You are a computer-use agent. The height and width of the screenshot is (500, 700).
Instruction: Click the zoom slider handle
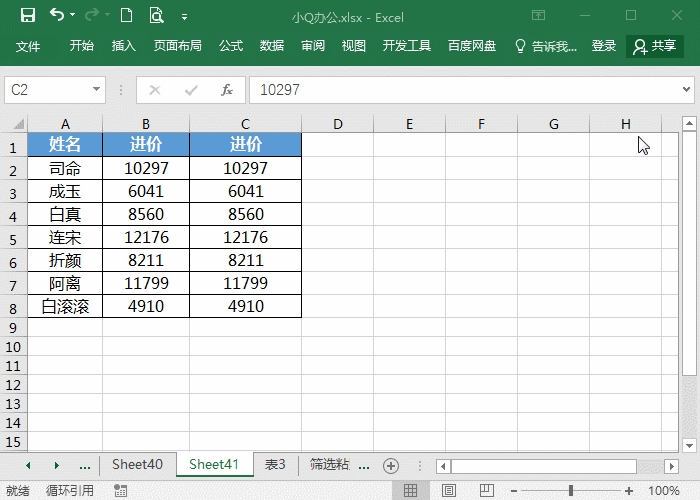tap(571, 491)
